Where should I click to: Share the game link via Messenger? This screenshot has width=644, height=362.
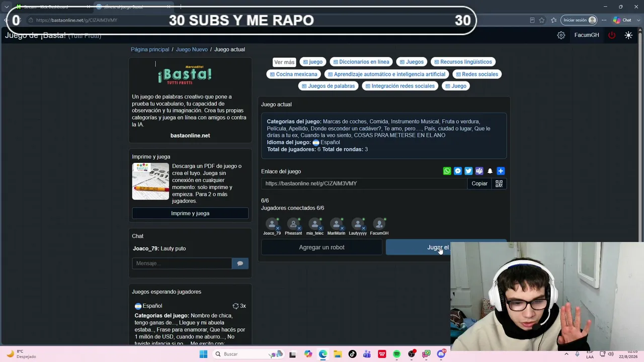tap(458, 171)
